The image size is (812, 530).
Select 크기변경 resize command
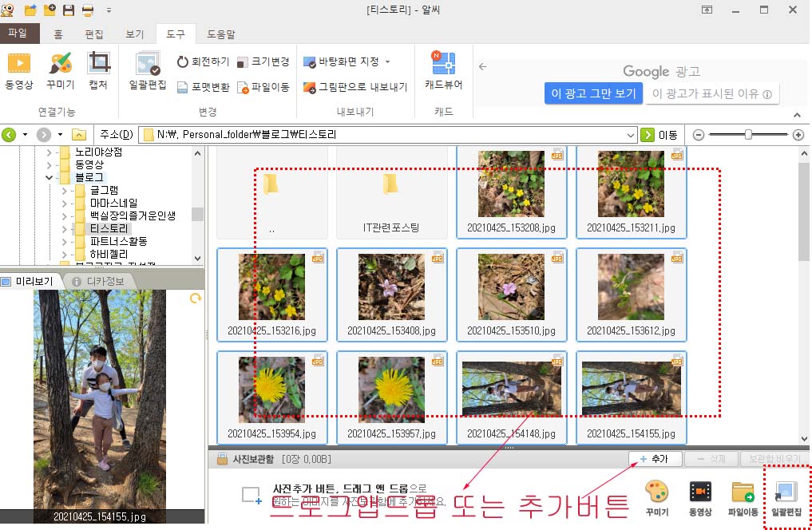point(263,61)
